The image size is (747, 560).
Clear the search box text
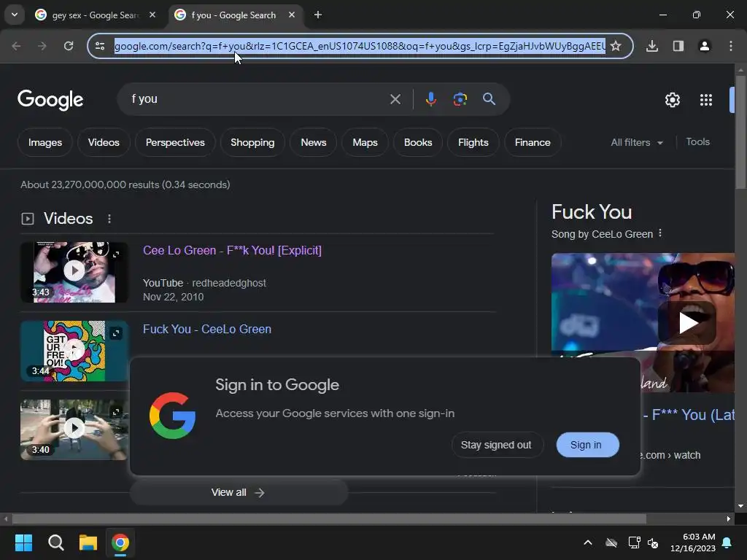tap(395, 99)
